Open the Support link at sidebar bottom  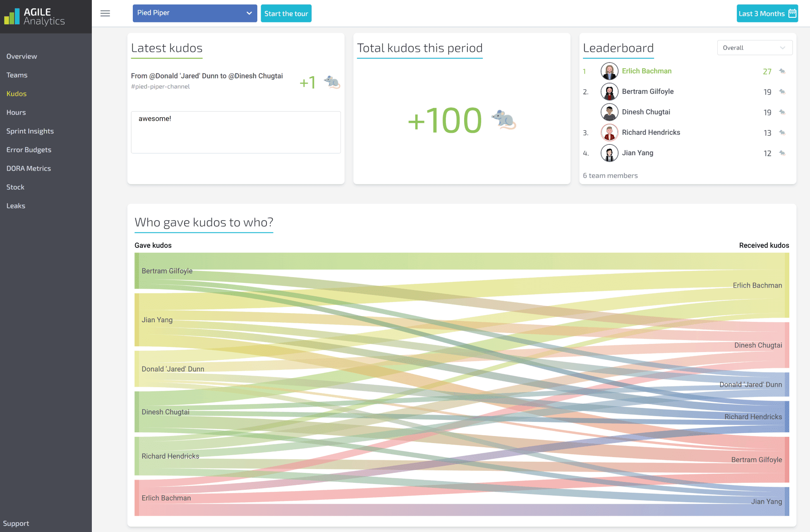tap(16, 523)
